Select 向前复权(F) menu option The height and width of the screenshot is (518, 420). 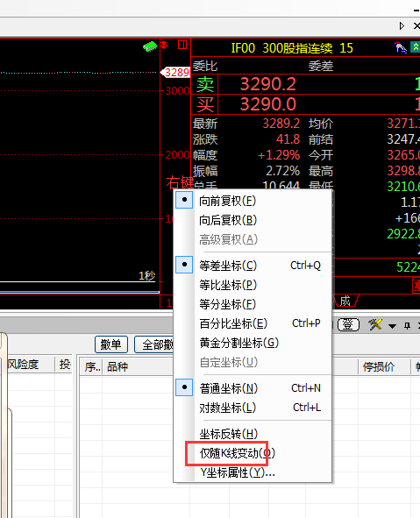(x=253, y=201)
